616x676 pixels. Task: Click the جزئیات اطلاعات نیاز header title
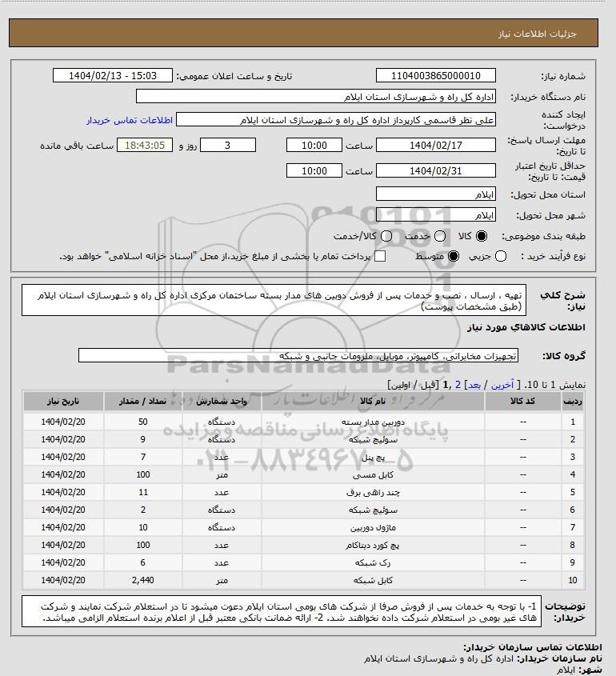pos(537,34)
